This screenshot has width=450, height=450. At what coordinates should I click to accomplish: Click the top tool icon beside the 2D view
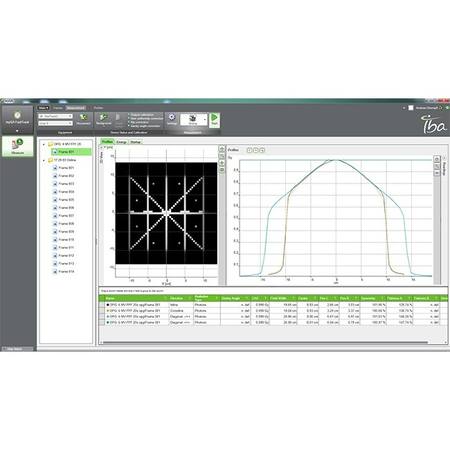(222, 149)
